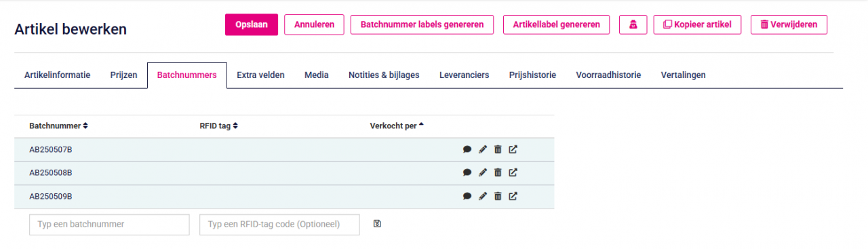
Task: Focus the Typ een batchnummer field
Action: point(109,225)
